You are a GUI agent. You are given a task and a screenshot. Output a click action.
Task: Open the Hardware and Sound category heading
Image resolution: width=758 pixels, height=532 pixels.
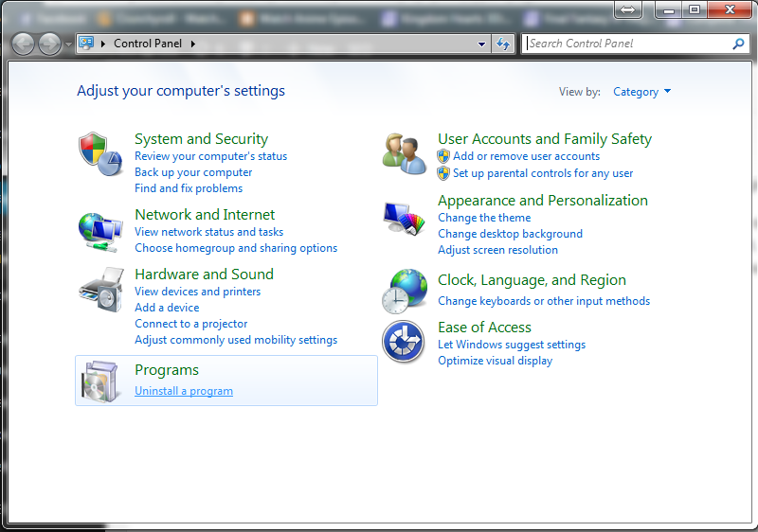[x=204, y=275]
